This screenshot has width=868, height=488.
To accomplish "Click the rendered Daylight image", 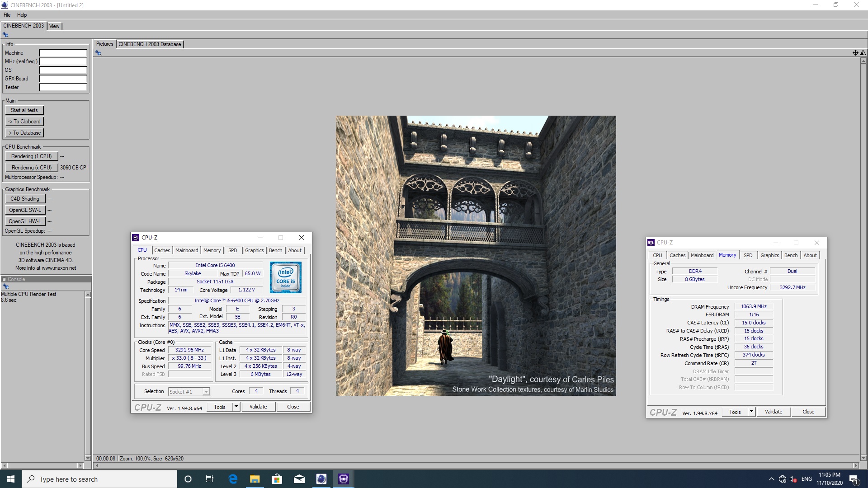I will pyautogui.click(x=476, y=256).
